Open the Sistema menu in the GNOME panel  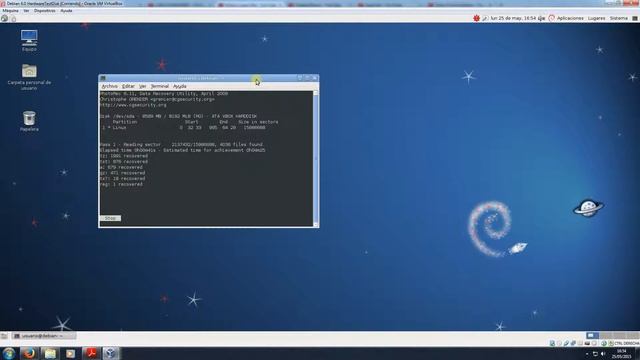(618, 18)
